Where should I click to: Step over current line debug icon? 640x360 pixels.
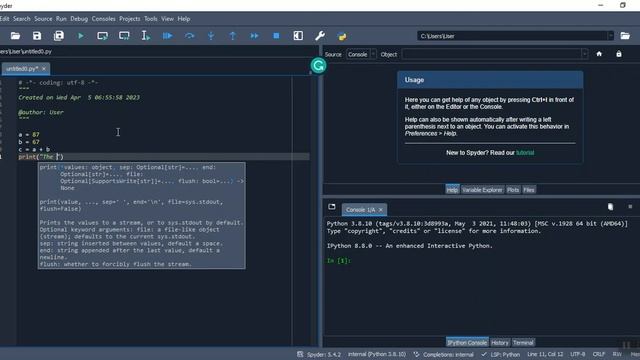(x=189, y=36)
